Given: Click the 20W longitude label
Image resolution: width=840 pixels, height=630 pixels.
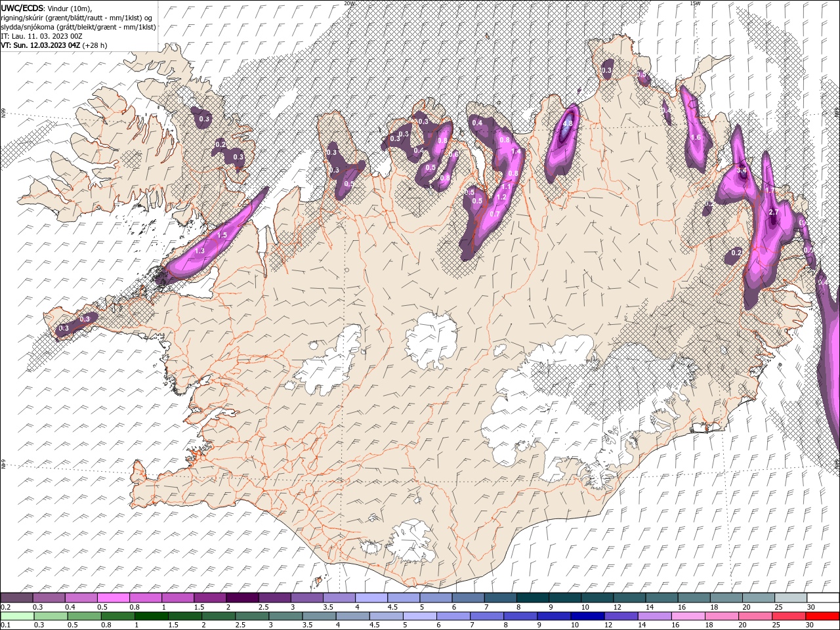Looking at the screenshot, I should point(349,3).
